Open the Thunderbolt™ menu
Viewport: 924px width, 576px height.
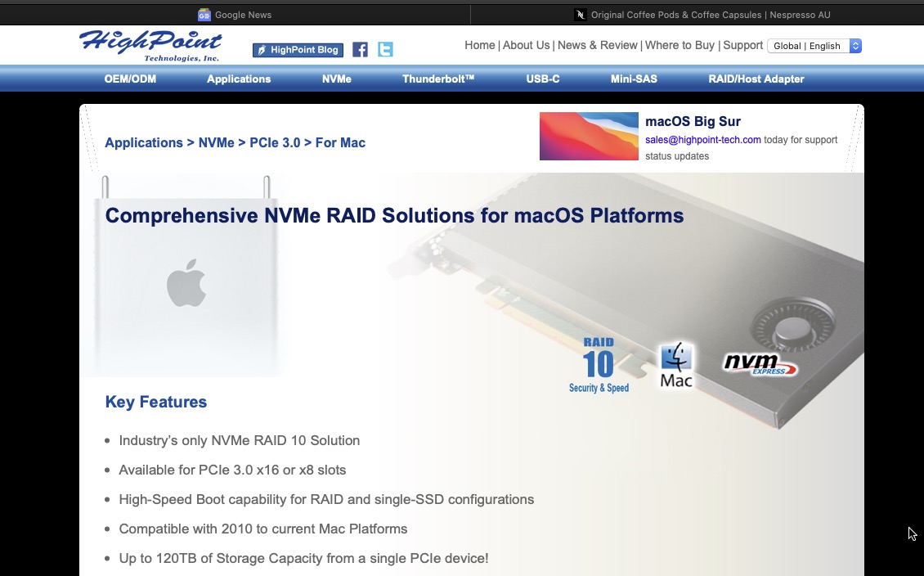(438, 79)
